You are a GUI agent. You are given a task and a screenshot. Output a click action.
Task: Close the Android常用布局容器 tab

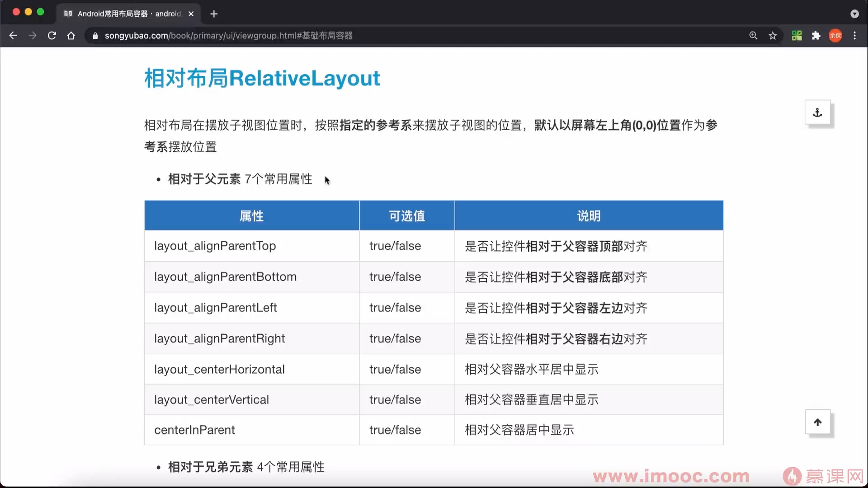191,14
